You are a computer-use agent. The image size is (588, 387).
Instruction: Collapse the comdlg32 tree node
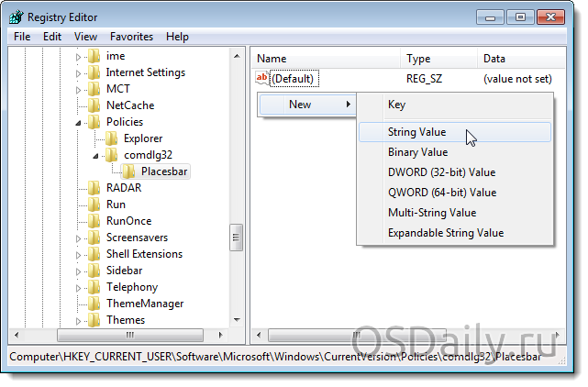click(96, 155)
